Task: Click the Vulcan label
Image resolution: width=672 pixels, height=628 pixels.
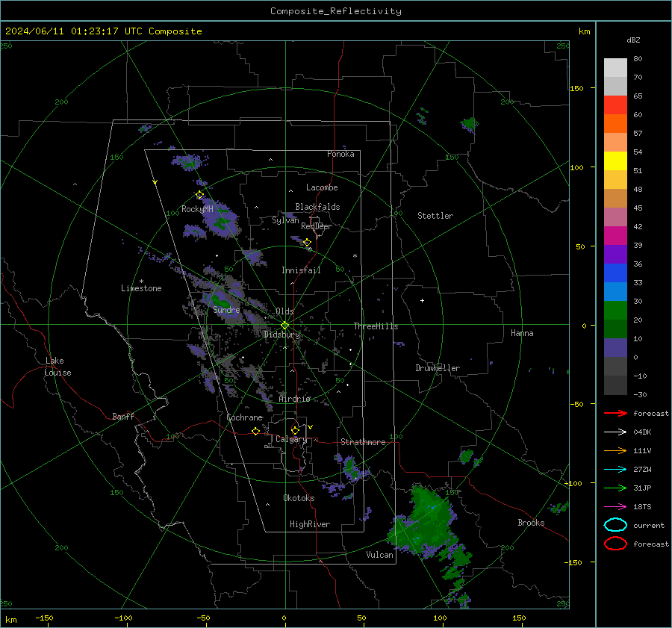Action: [379, 555]
